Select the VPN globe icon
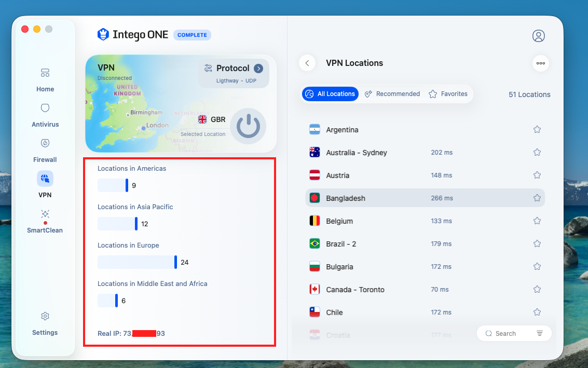 pyautogui.click(x=45, y=179)
